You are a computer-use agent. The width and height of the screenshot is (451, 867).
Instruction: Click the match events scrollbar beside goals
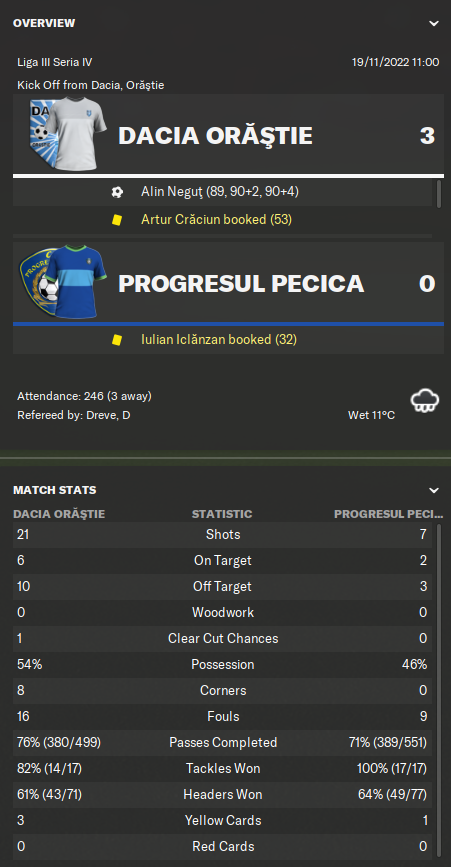(x=439, y=194)
